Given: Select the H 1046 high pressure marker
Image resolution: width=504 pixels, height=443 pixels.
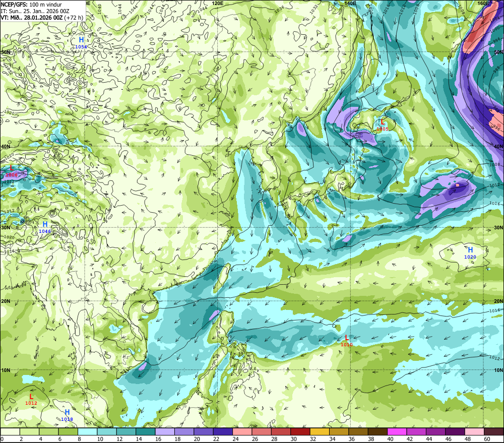Looking at the screenshot, I should click(x=45, y=227).
